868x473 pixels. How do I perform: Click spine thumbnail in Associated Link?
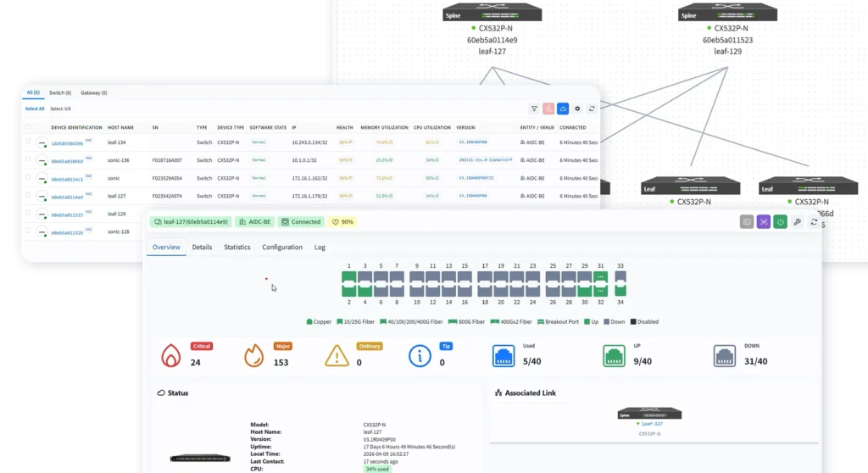(649, 413)
